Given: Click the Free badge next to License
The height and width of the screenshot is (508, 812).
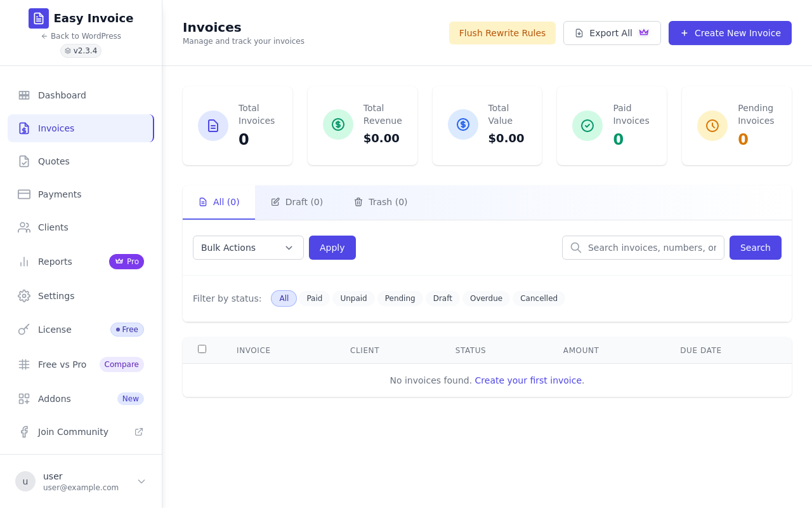Looking at the screenshot, I should pyautogui.click(x=127, y=330).
